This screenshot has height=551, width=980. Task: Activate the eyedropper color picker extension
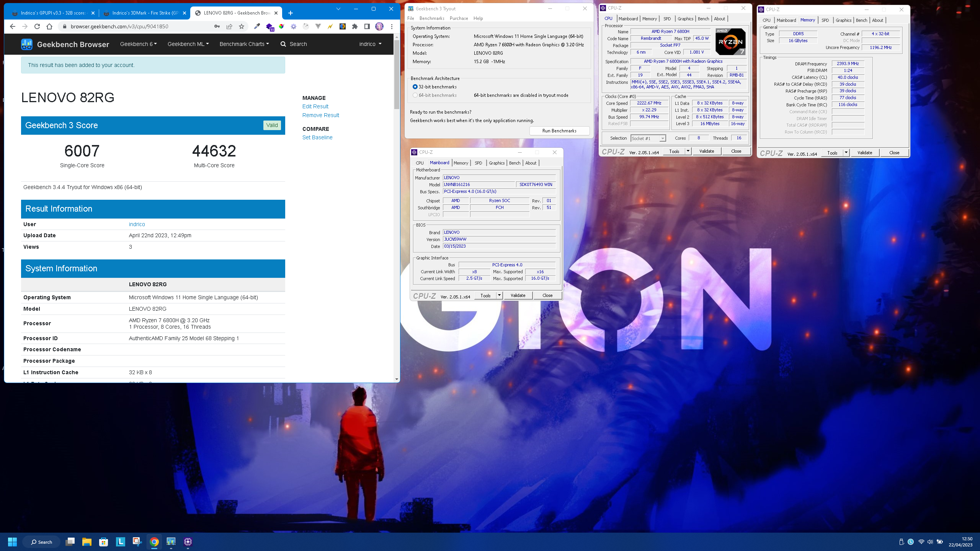pos(257,26)
